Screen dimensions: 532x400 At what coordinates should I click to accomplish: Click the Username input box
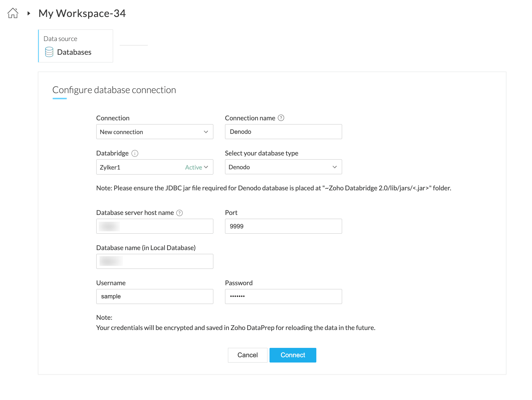pos(155,296)
